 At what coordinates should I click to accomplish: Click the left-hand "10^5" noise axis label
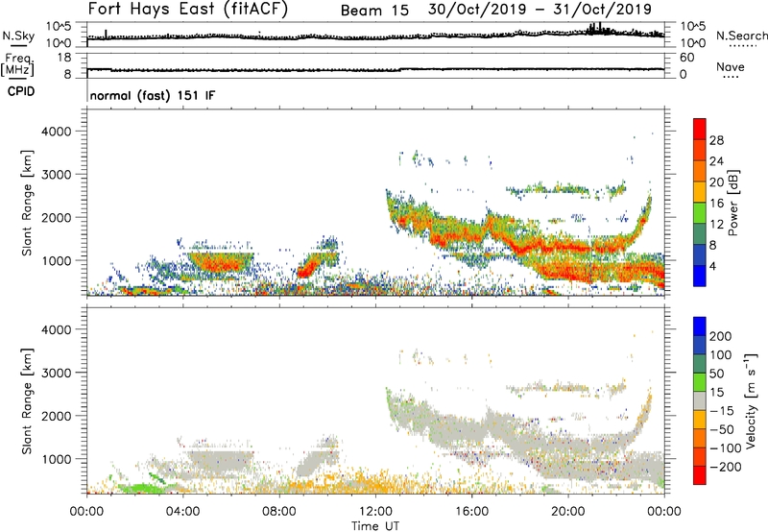59,26
